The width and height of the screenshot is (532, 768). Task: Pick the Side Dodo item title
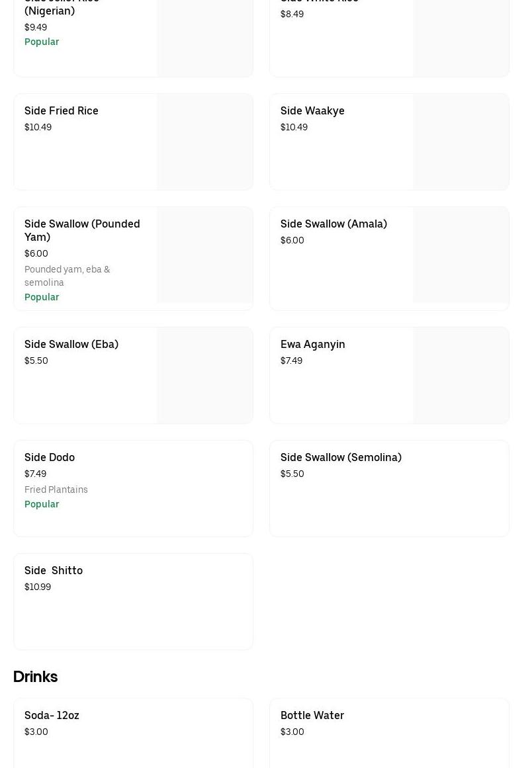pos(50,458)
